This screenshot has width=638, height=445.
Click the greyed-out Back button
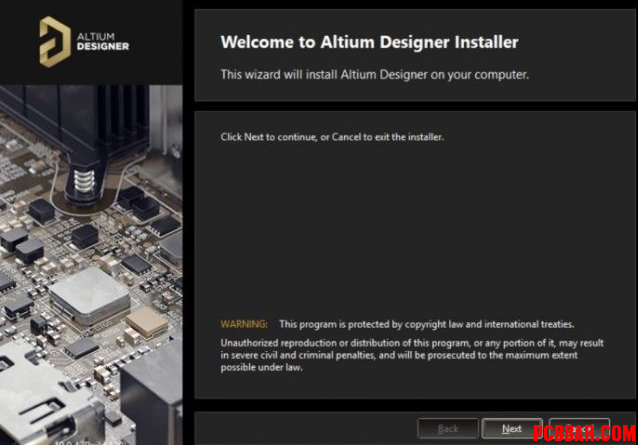click(x=448, y=429)
